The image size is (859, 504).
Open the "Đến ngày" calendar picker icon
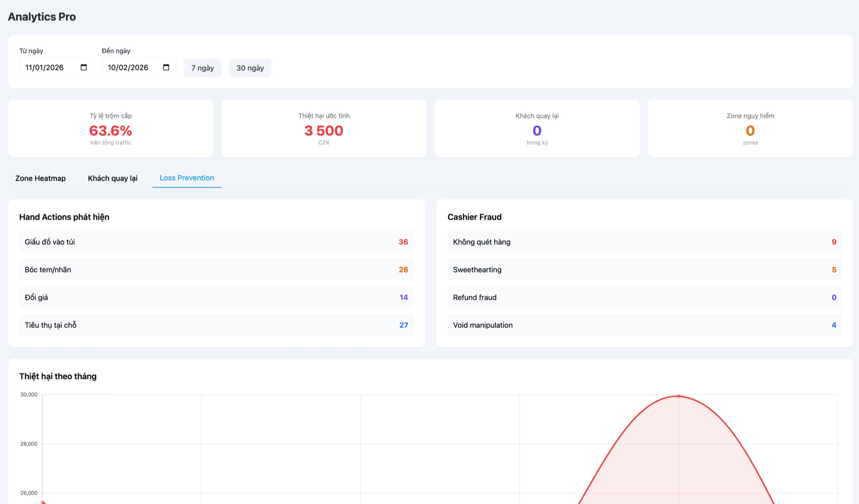166,67
